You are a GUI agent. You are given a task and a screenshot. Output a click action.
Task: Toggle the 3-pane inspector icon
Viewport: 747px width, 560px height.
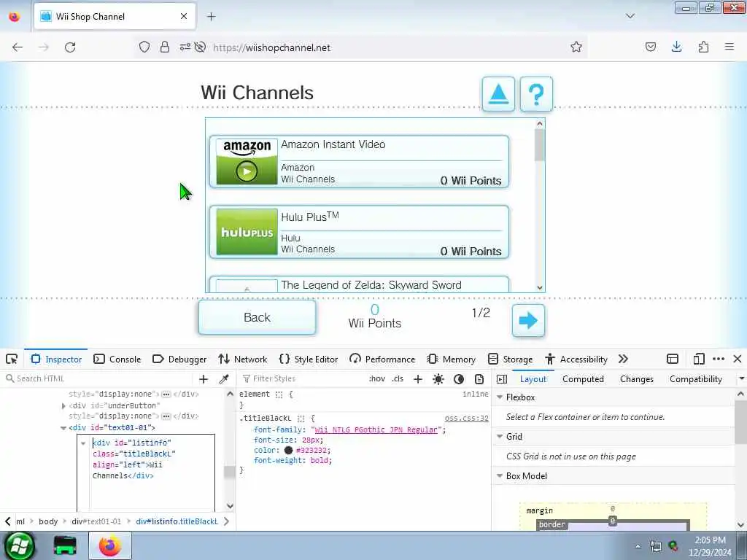pos(502,379)
